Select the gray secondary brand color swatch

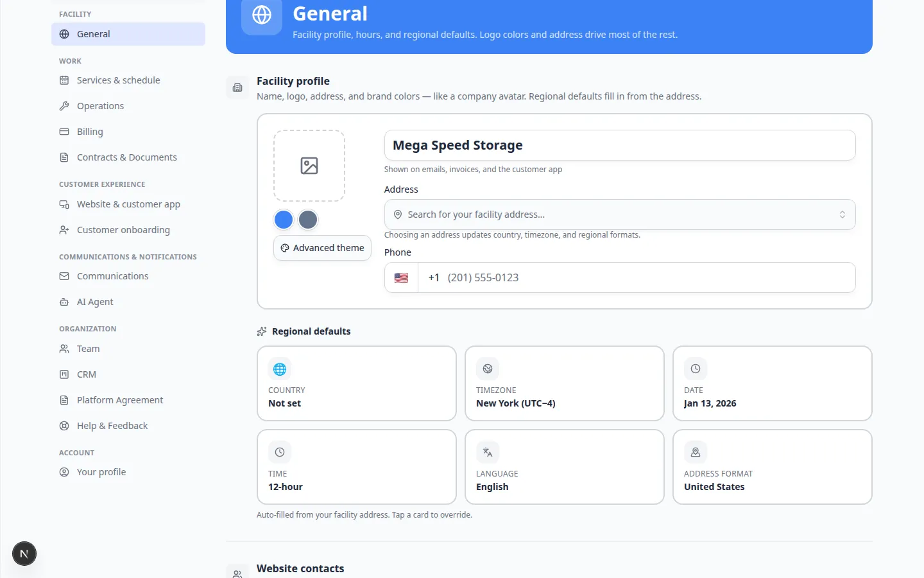(x=308, y=220)
